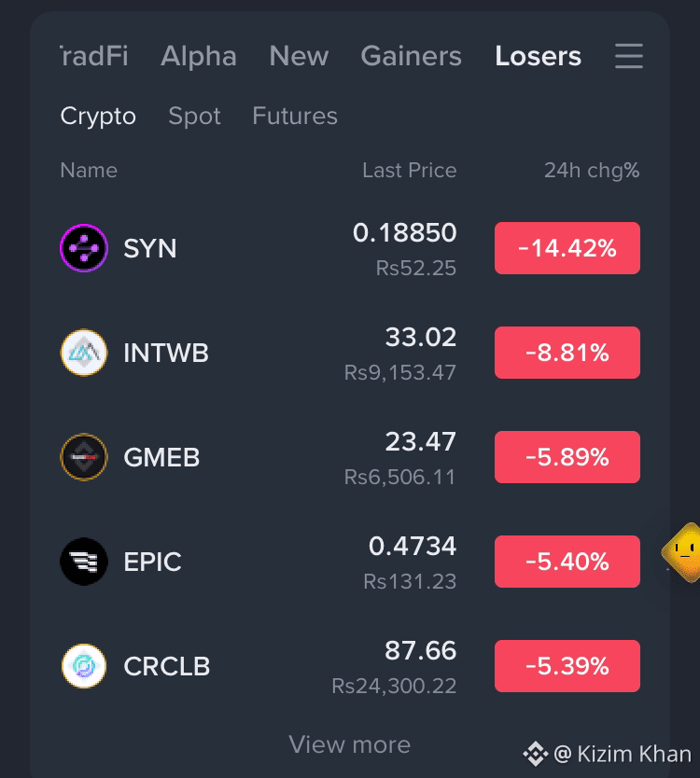Click the Binance logo watermark

pos(535,754)
